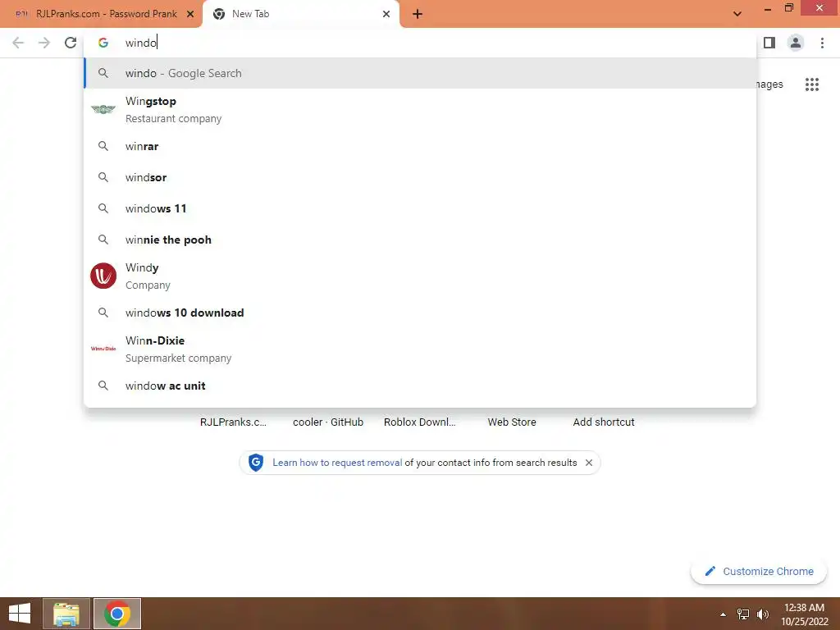Follow 'Learn how to request removal' link

pyautogui.click(x=337, y=463)
